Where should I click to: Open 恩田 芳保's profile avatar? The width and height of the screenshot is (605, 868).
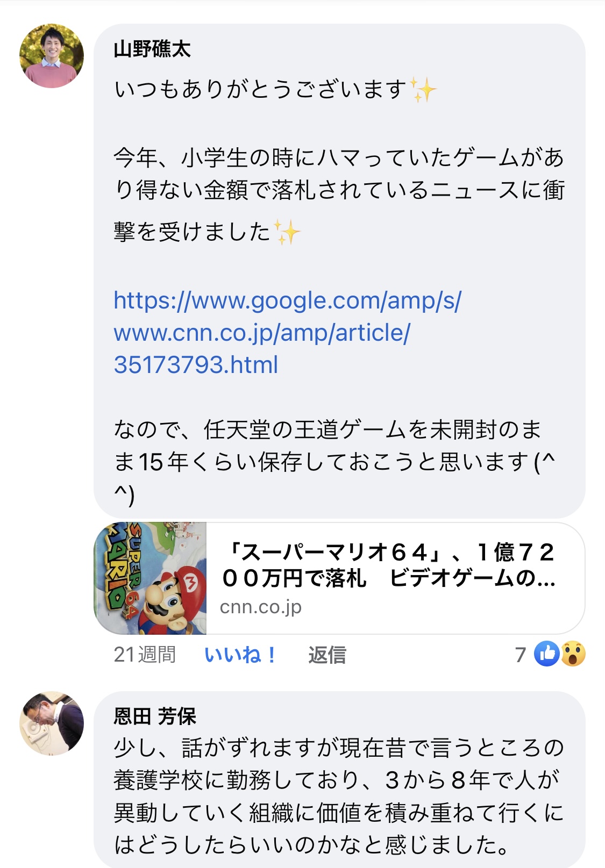click(x=52, y=723)
